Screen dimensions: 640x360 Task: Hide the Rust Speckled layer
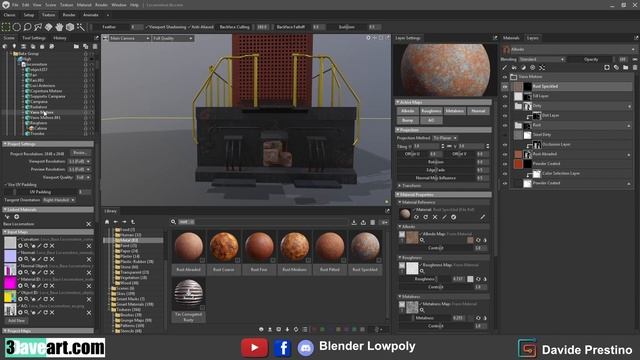(x=505, y=87)
